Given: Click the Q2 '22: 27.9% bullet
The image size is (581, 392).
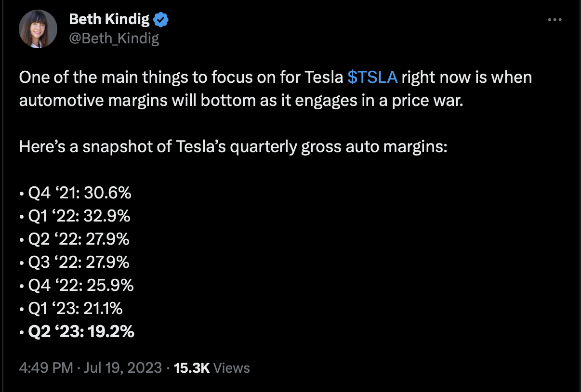Looking at the screenshot, I should coord(75,239).
